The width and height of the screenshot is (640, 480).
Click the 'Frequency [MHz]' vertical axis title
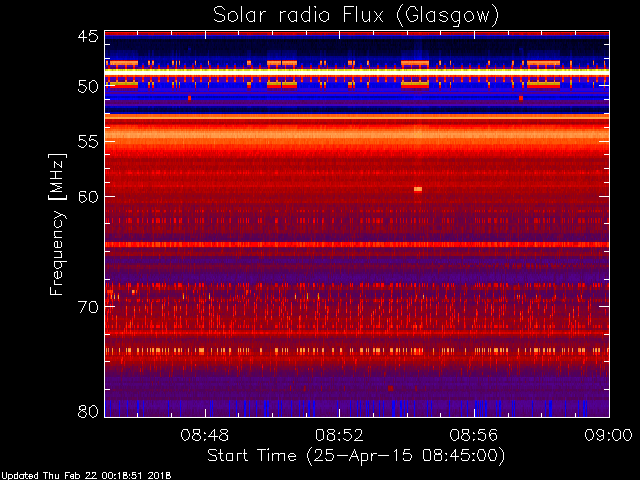tap(57, 224)
